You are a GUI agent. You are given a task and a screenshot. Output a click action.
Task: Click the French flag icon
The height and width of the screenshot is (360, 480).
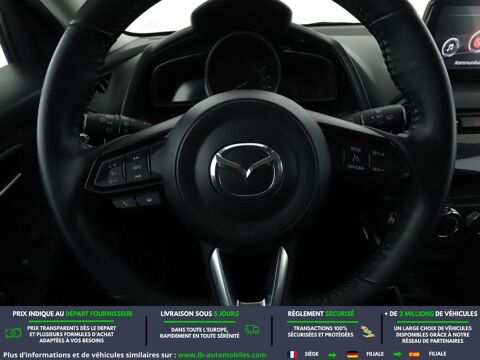[x=293, y=354]
